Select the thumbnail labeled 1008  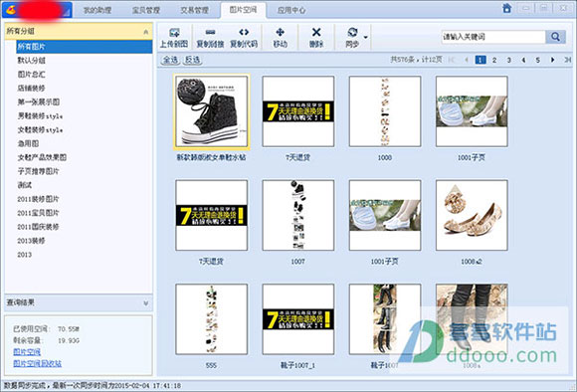[385, 111]
